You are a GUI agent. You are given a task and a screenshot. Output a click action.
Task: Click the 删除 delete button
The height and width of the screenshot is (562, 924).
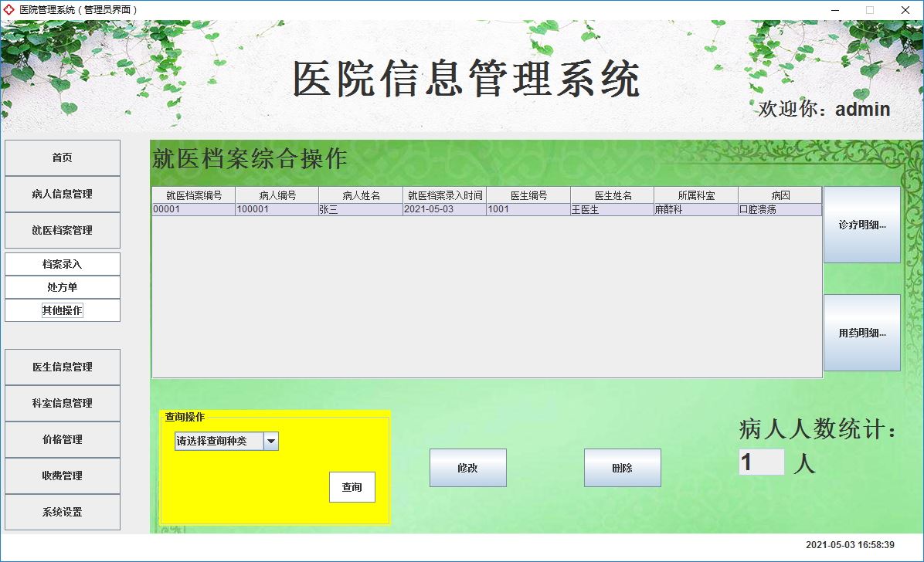[622, 467]
